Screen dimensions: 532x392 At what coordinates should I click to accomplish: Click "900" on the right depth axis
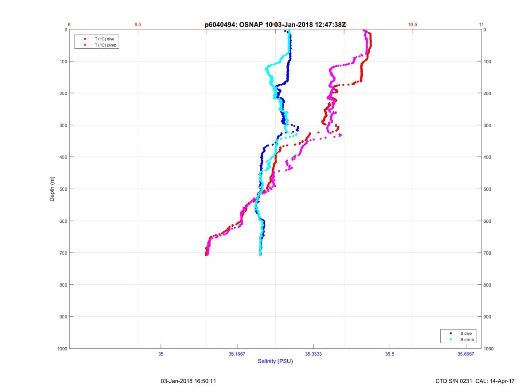(x=488, y=317)
